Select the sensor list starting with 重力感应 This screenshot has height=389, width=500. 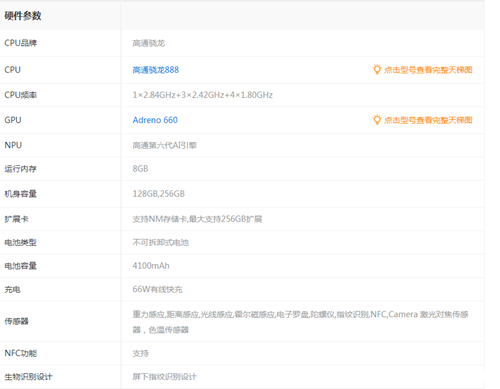point(300,322)
